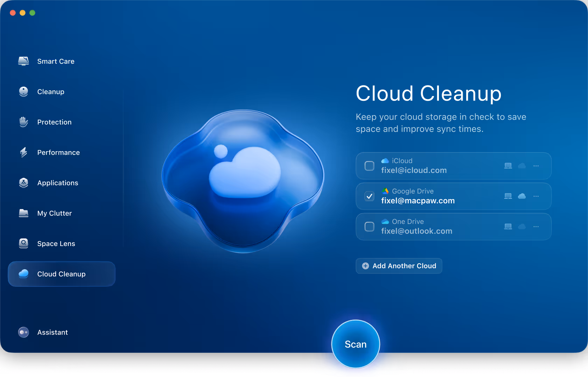Toggle the local laptop icon for iCloud

click(x=508, y=166)
